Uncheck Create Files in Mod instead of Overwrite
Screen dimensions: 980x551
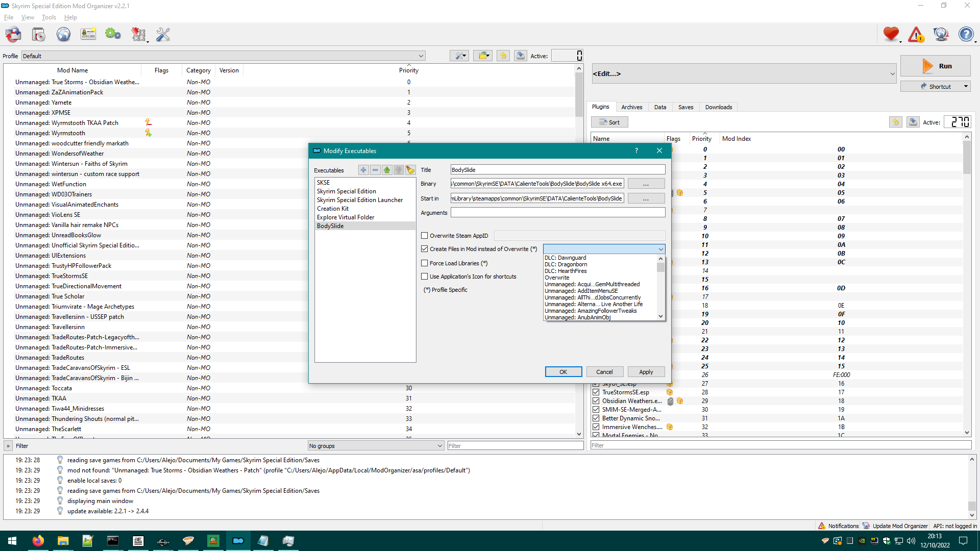[424, 249]
